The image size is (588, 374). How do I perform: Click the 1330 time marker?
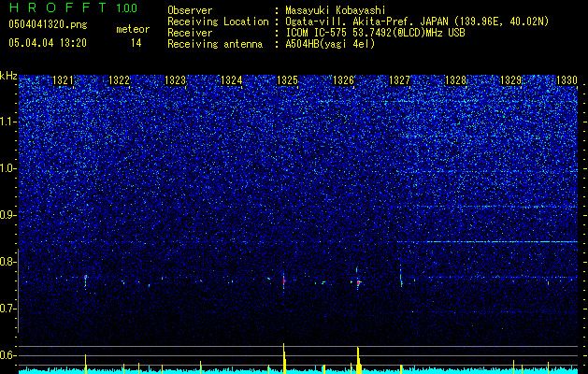[x=567, y=79]
